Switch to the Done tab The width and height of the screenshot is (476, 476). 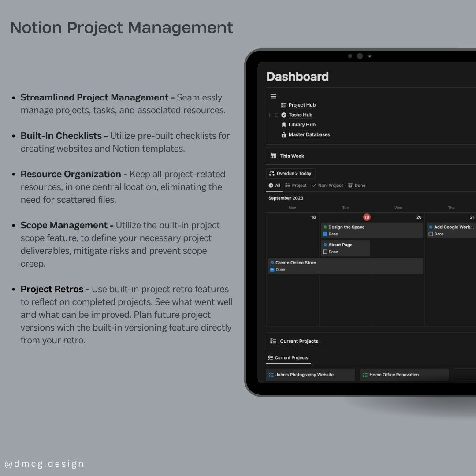coord(357,186)
